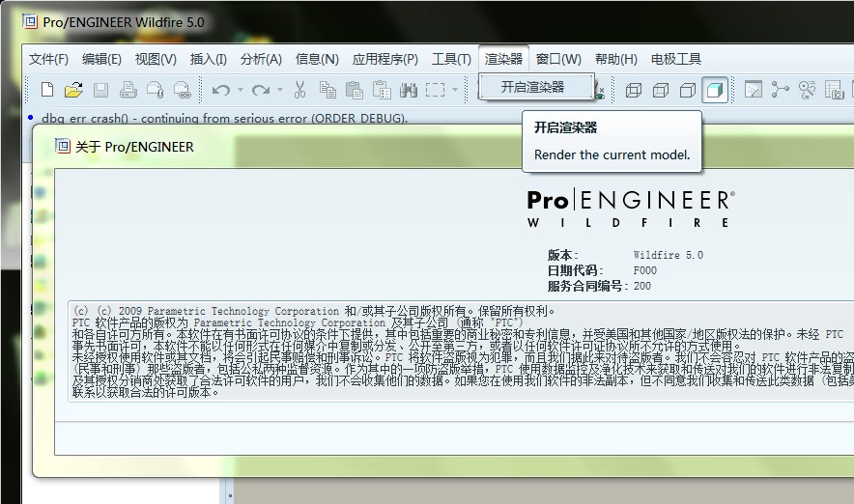This screenshot has height=504, width=854.
Task: Open the 窗口(W) menu
Action: 558,59
